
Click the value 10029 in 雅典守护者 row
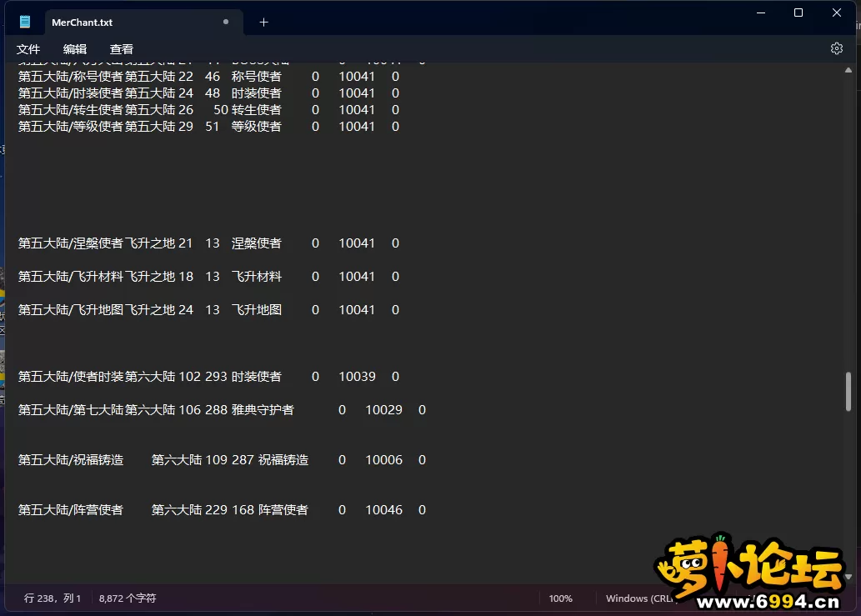[384, 410]
